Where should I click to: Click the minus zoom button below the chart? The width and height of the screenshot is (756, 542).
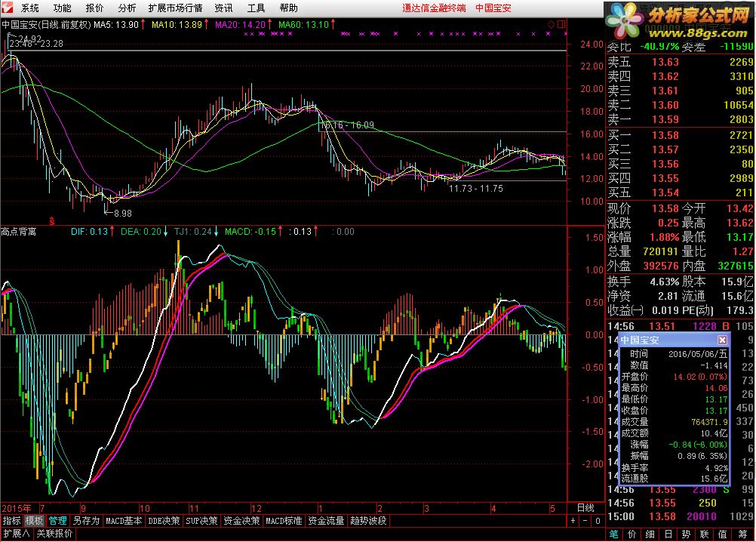(x=585, y=521)
